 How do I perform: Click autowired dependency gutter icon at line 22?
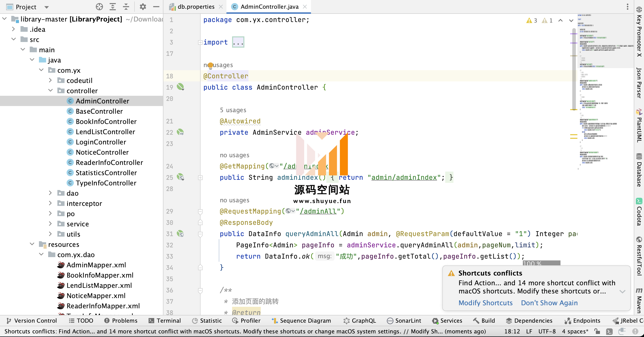tap(180, 132)
